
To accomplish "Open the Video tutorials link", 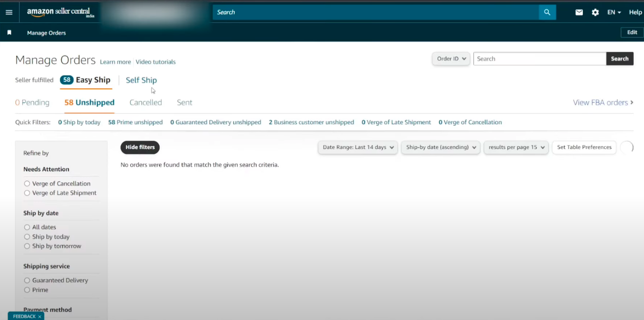I will coord(156,62).
